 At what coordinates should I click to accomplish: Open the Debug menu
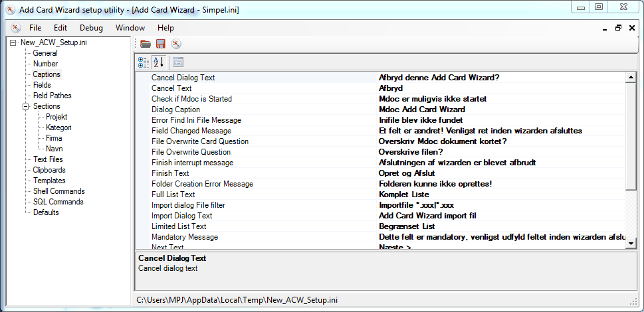(91, 28)
